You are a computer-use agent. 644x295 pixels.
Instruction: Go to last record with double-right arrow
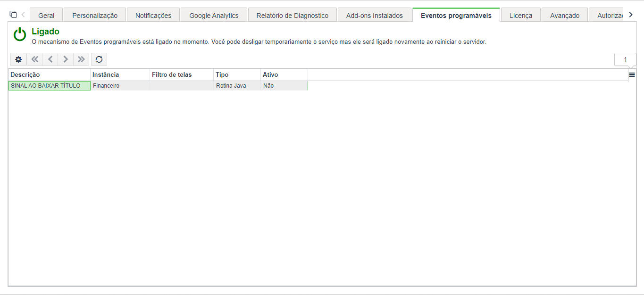pos(81,59)
